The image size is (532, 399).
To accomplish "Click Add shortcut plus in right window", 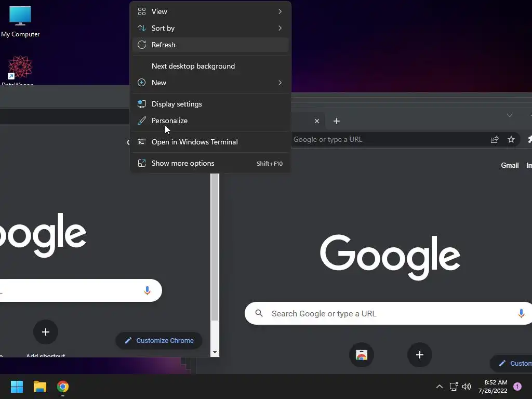I will (x=420, y=355).
